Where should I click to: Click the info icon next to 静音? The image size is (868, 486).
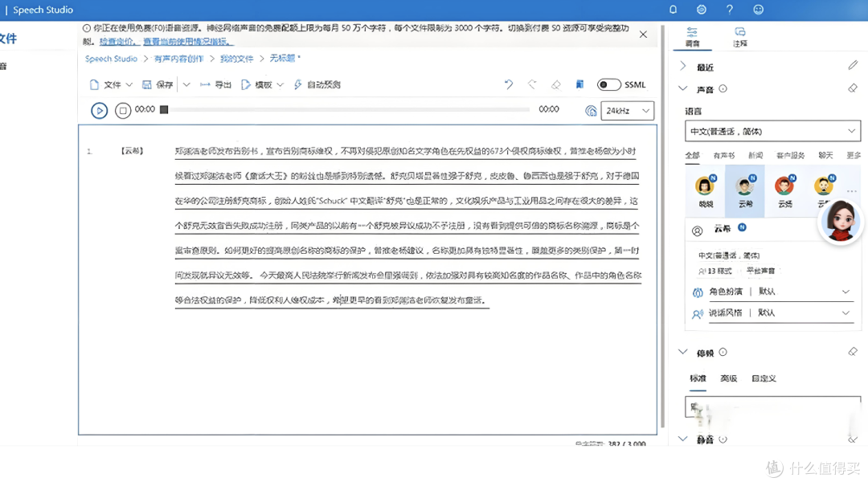coord(723,439)
